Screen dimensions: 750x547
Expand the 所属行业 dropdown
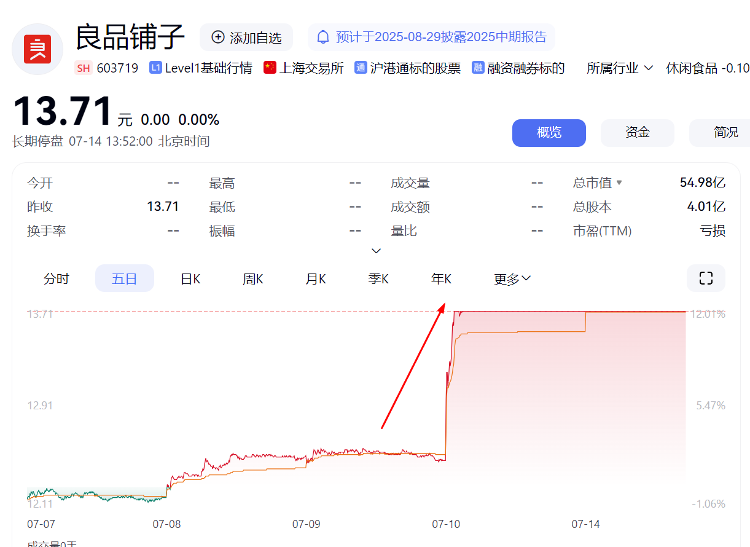pyautogui.click(x=619, y=68)
